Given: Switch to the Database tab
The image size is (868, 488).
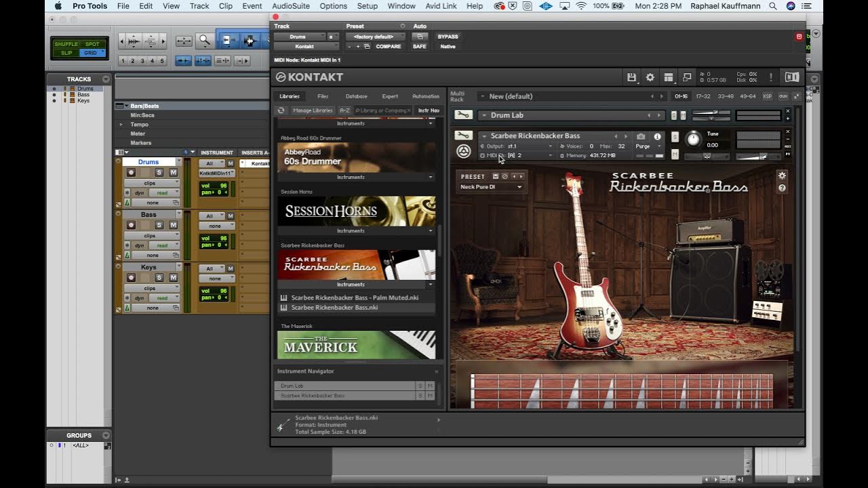Looking at the screenshot, I should tap(356, 96).
